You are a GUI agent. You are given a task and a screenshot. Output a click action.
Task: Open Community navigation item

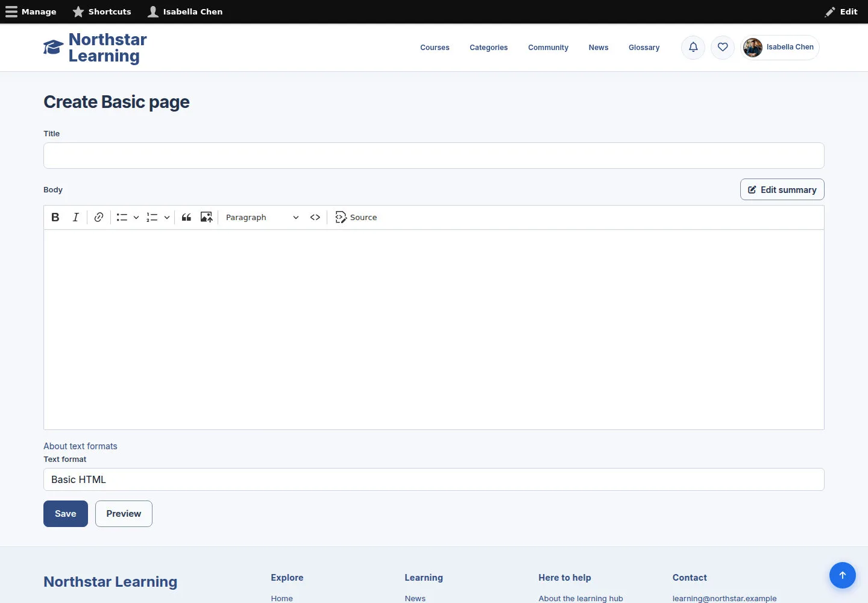click(548, 48)
